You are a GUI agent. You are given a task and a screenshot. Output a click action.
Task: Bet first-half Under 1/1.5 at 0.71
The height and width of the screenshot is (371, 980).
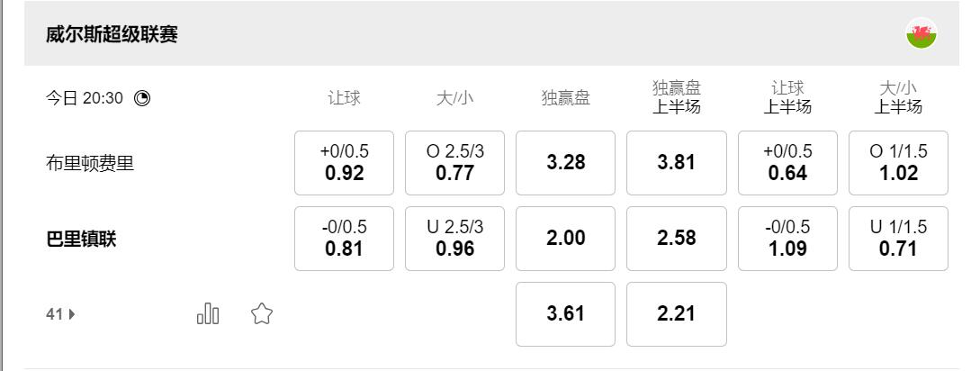coord(898,239)
